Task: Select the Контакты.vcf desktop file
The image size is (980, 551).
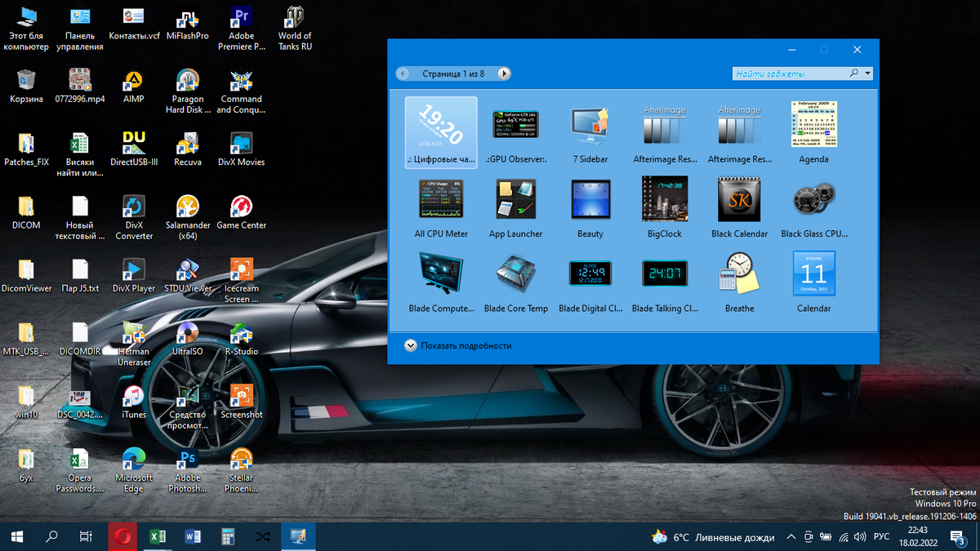Action: pos(134,24)
